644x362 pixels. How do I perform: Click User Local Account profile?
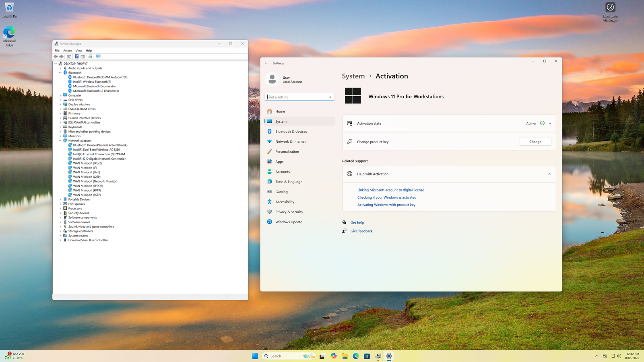coord(285,79)
